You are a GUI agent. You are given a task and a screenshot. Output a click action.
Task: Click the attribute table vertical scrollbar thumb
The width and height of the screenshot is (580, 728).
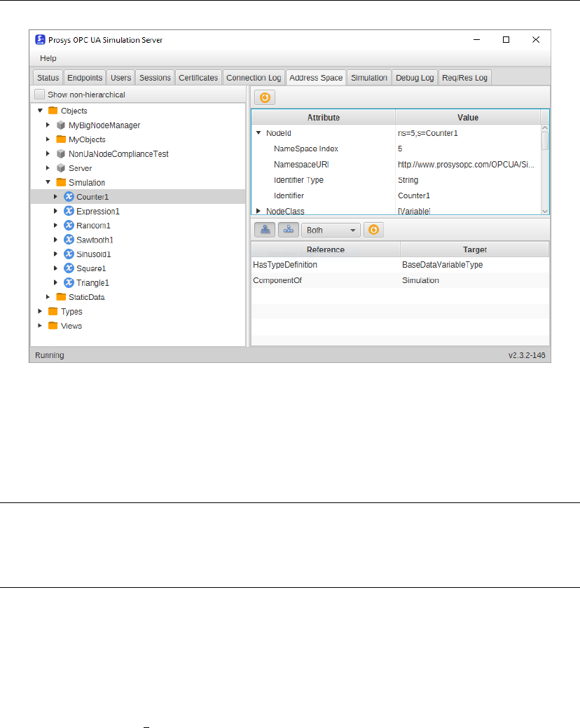coord(545,141)
